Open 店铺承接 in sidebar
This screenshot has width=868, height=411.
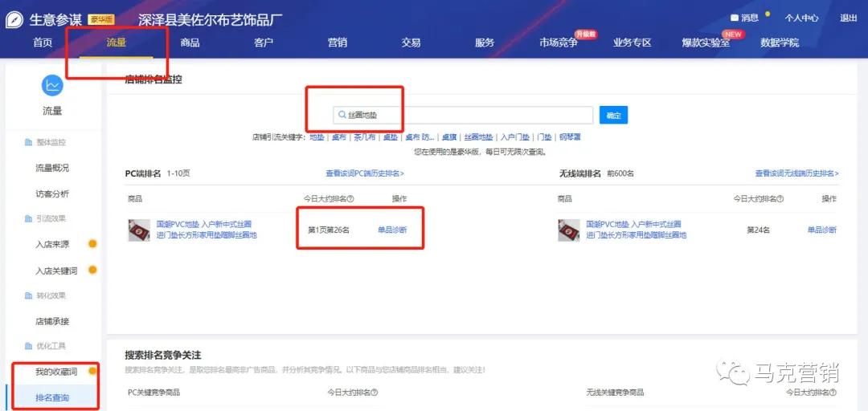click(52, 321)
